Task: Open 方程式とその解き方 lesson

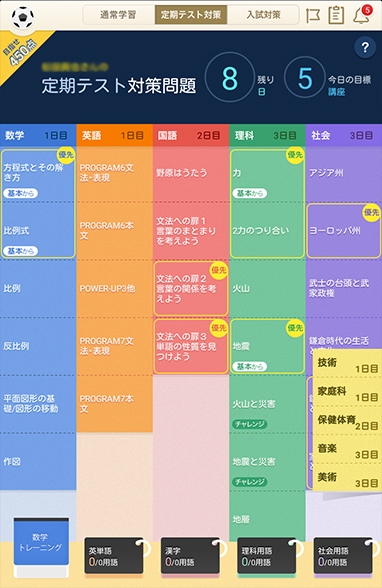Action: (x=38, y=175)
